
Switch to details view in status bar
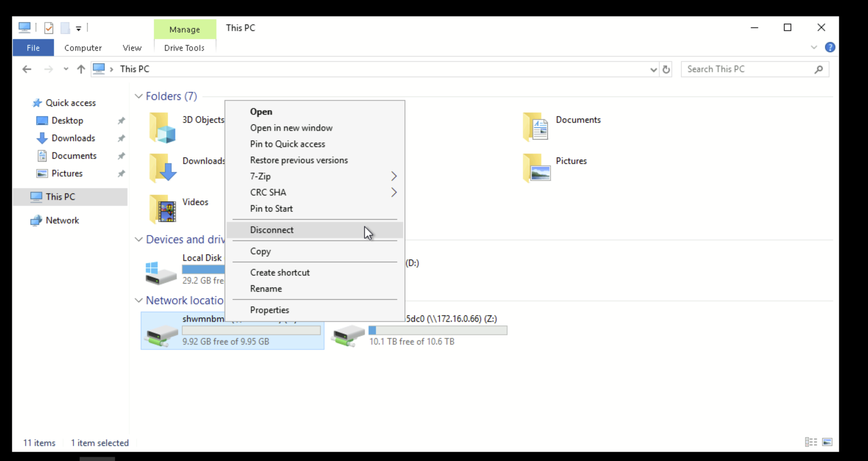coord(811,442)
